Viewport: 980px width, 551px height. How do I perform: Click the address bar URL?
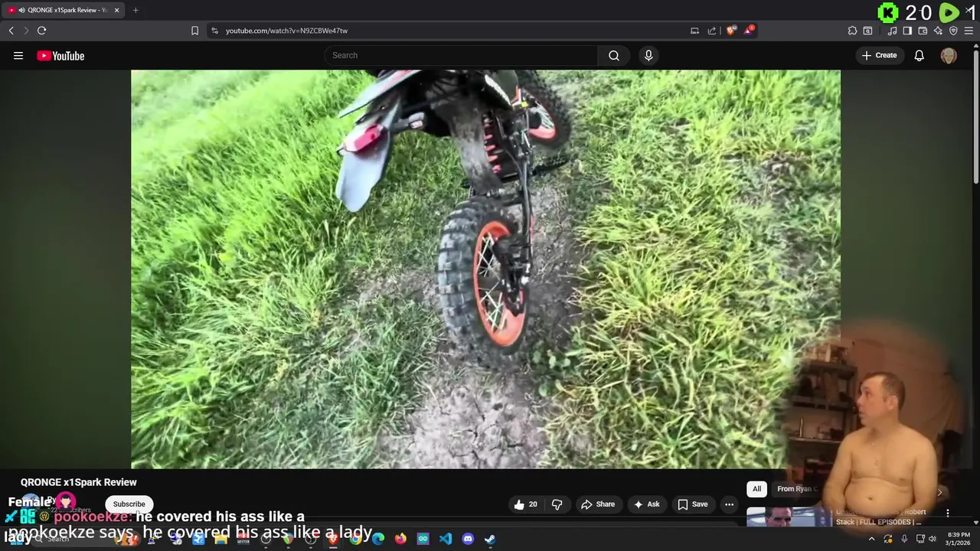click(286, 31)
